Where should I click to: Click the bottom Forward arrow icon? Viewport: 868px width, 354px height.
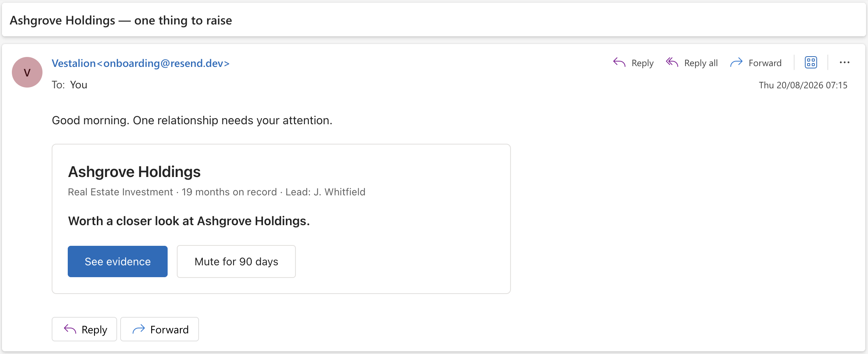[x=139, y=329]
